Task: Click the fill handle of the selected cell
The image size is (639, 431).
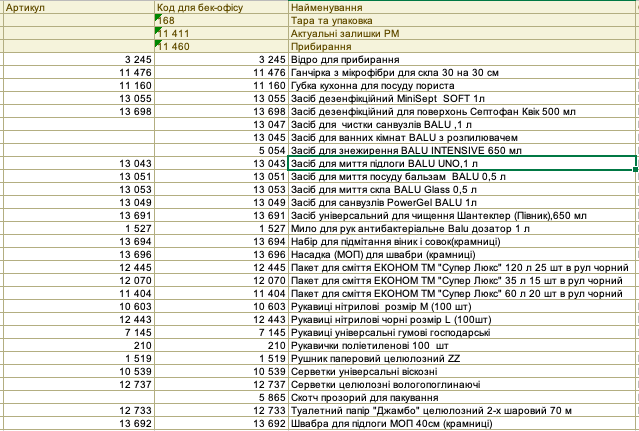Action: click(x=636, y=169)
